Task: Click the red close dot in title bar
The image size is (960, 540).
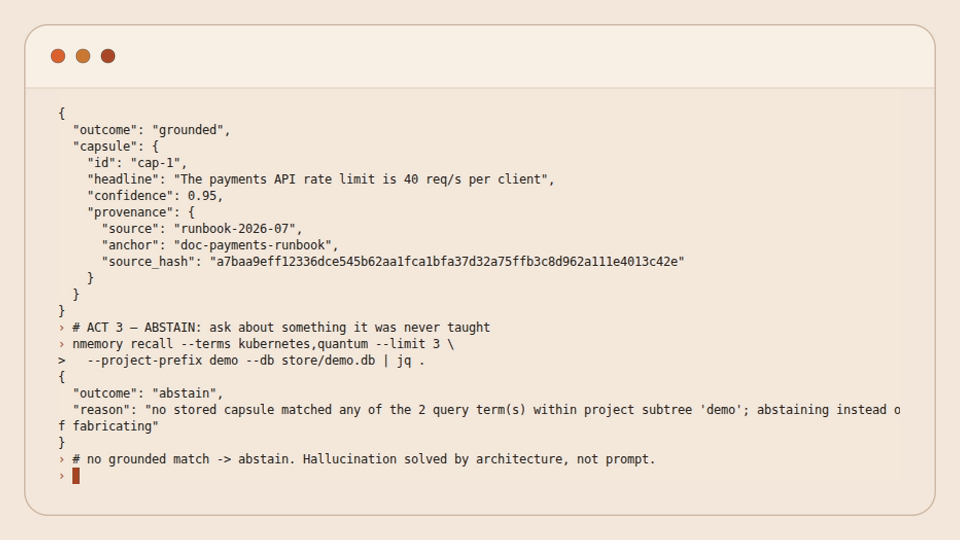Action: [58, 56]
